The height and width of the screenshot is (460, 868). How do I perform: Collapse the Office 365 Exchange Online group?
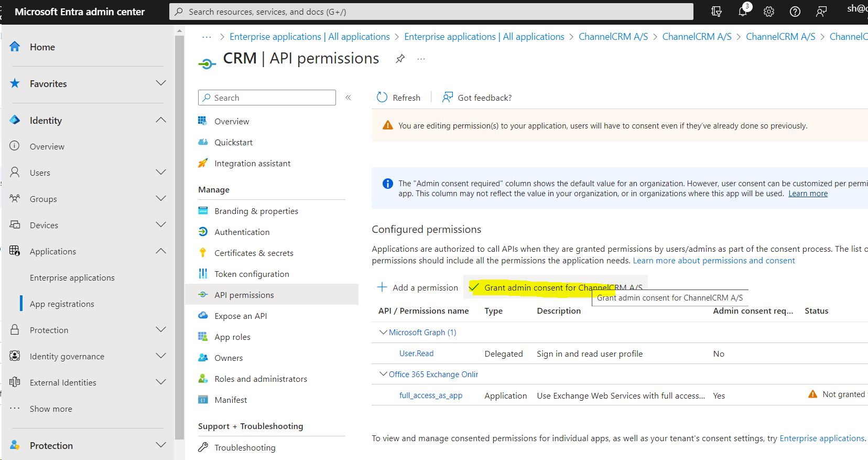click(383, 374)
